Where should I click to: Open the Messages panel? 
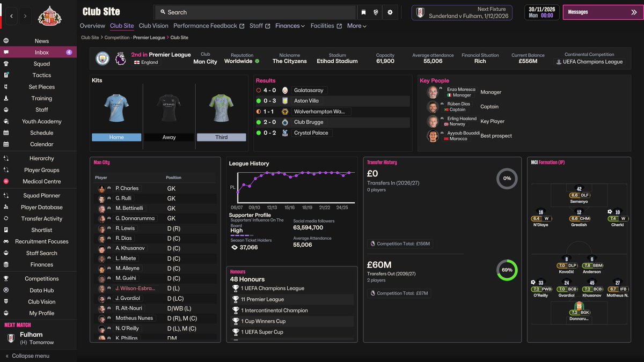[x=603, y=12]
